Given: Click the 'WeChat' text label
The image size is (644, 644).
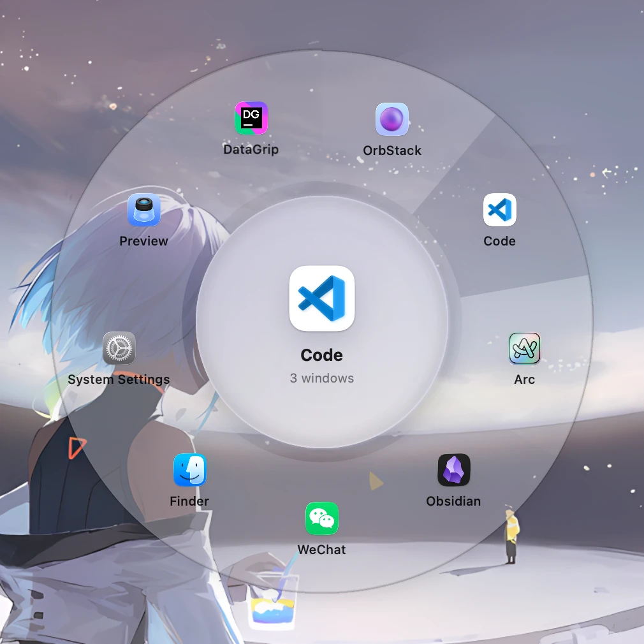Looking at the screenshot, I should tap(322, 550).
